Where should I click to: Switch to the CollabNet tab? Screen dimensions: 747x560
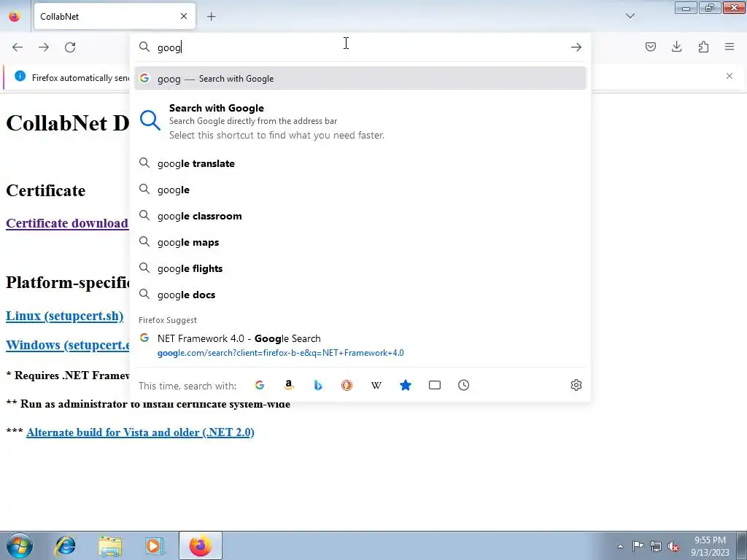coord(115,16)
